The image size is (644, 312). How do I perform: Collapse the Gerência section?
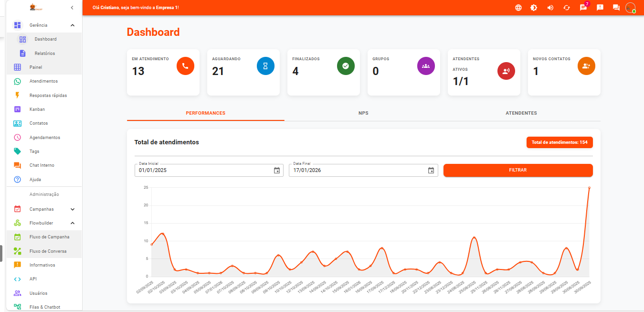[44, 25]
